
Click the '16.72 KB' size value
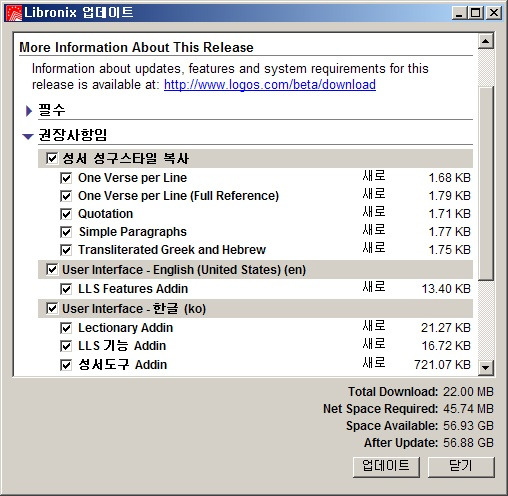tap(446, 346)
